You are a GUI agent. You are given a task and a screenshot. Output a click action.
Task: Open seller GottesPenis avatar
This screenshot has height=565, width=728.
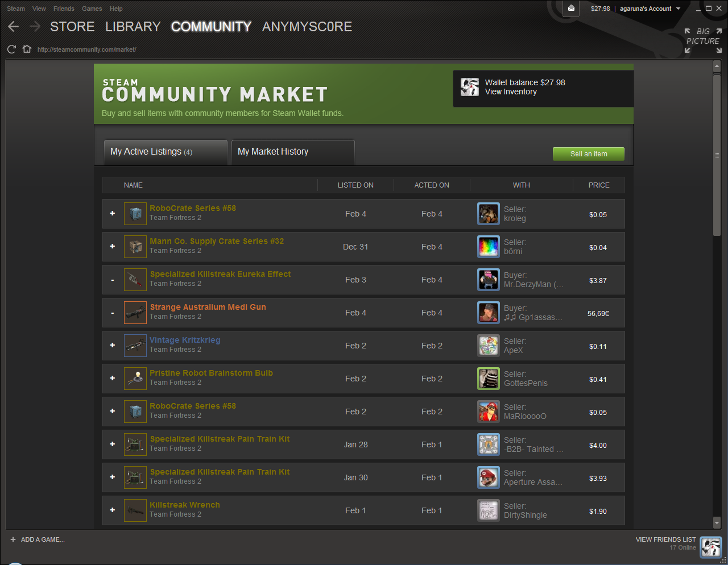tap(489, 379)
